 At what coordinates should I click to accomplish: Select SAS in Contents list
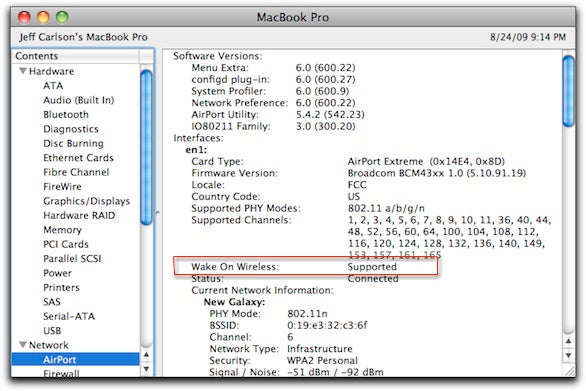tap(52, 302)
